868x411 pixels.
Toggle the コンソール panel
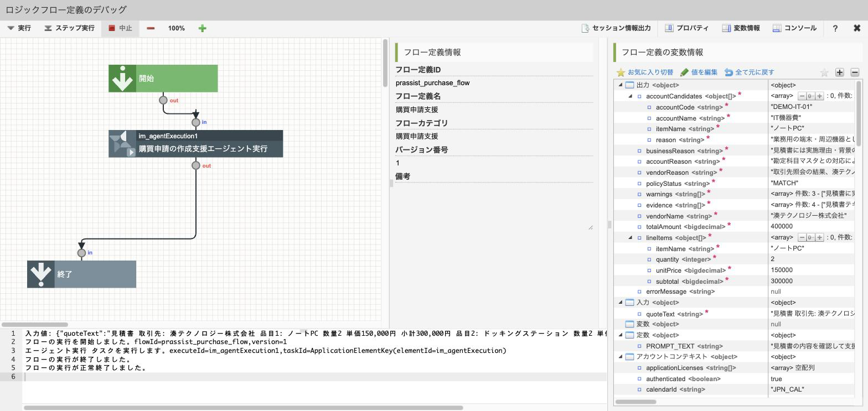click(794, 28)
